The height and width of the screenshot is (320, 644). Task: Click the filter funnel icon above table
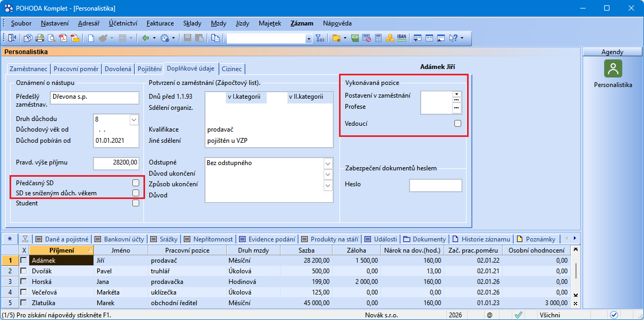click(x=25, y=239)
